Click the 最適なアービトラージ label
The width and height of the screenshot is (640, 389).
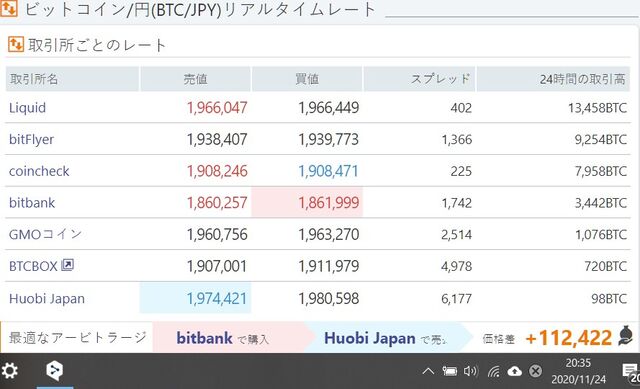tap(78, 338)
